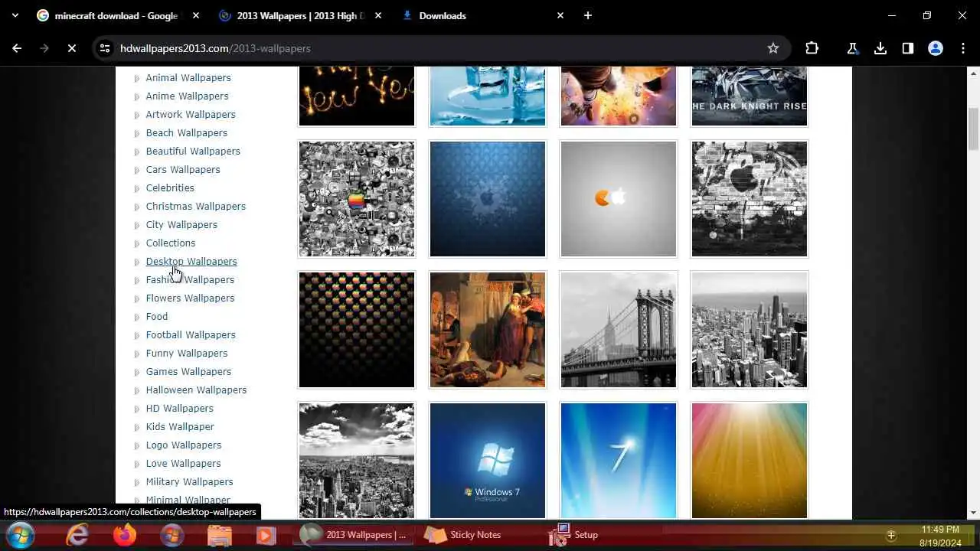
Task: Close the 2013 Wallpapers tab
Action: click(378, 15)
